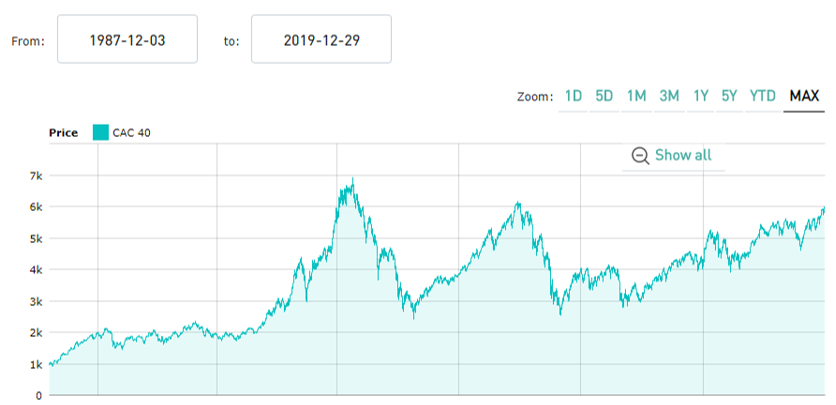Viewport: 836px width, 405px height.
Task: Select the 1D zoom range
Action: [574, 96]
